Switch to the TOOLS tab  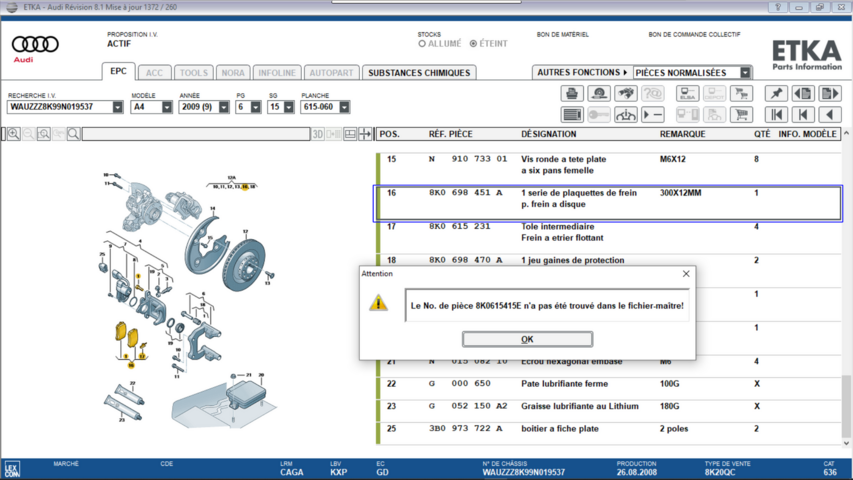click(x=194, y=73)
